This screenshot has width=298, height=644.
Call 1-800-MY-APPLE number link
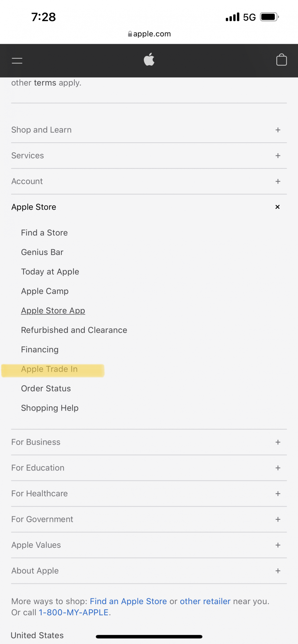pyautogui.click(x=73, y=612)
